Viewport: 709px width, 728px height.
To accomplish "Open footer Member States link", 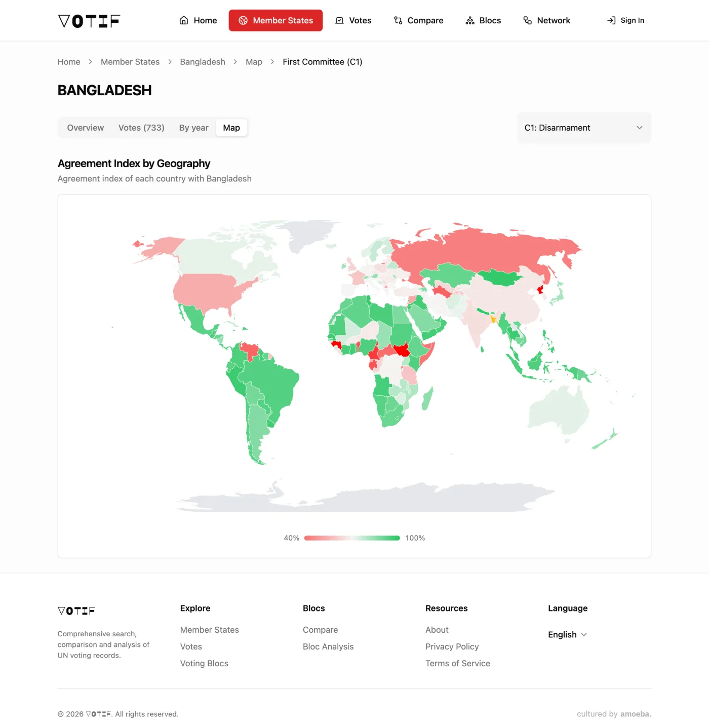I will pos(210,630).
